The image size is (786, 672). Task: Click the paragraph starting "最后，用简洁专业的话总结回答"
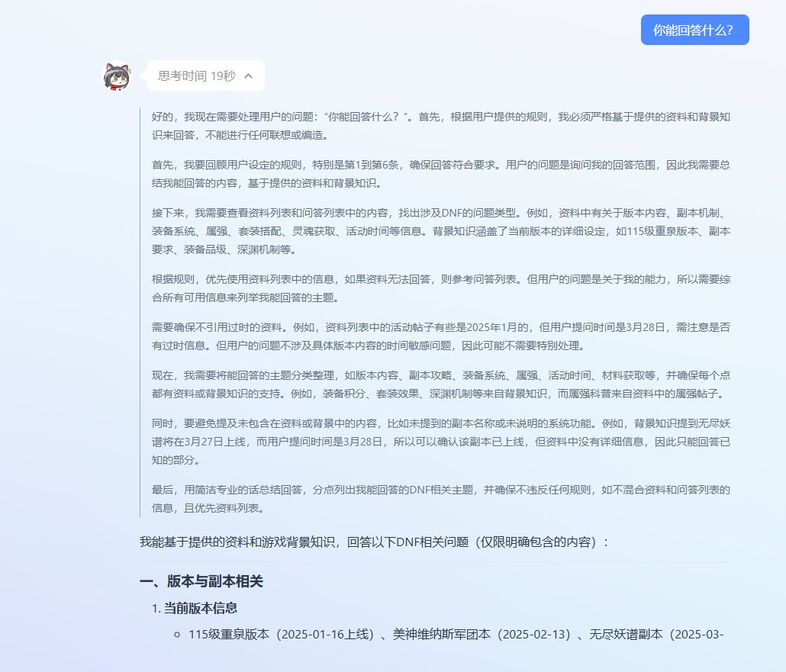point(440,499)
